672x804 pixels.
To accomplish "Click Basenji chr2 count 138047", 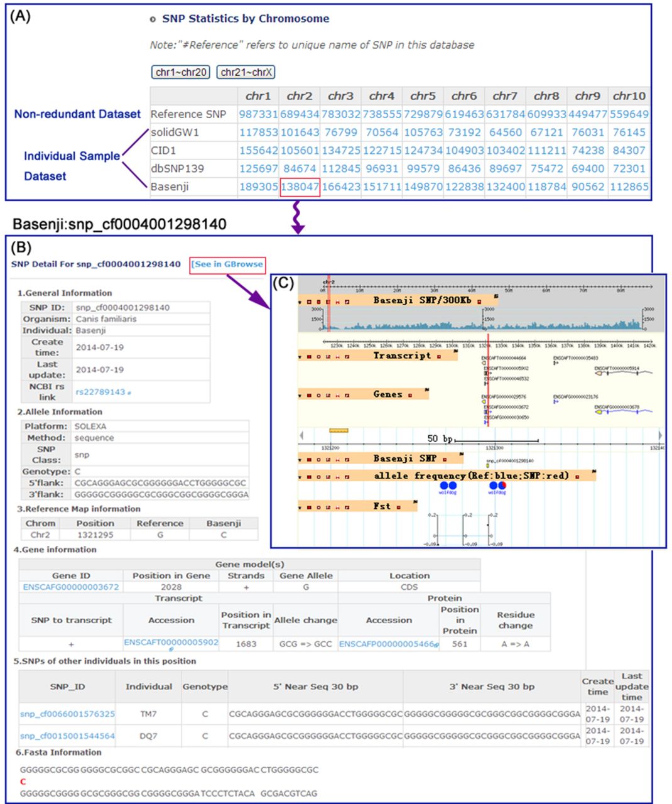I will (300, 187).
